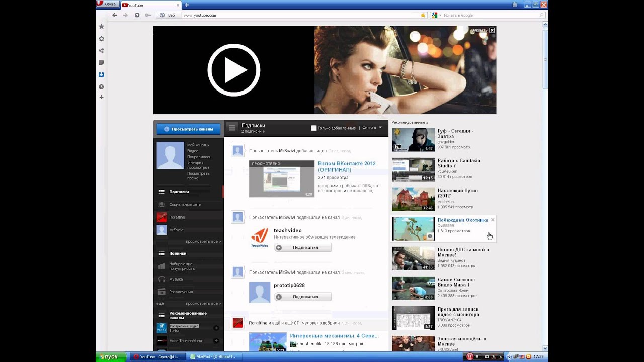
Task: Expand the 2 подписки link under header
Action: coord(253,131)
